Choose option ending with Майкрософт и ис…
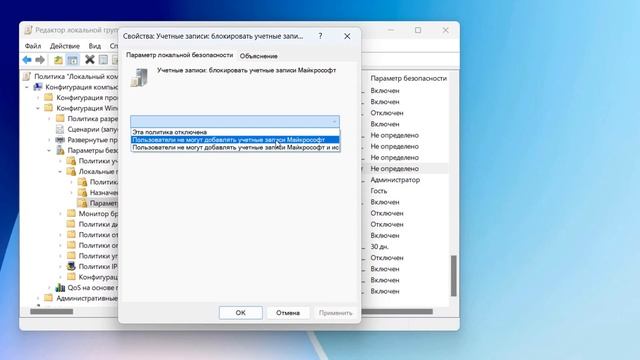The width and height of the screenshot is (640, 360). click(x=235, y=147)
